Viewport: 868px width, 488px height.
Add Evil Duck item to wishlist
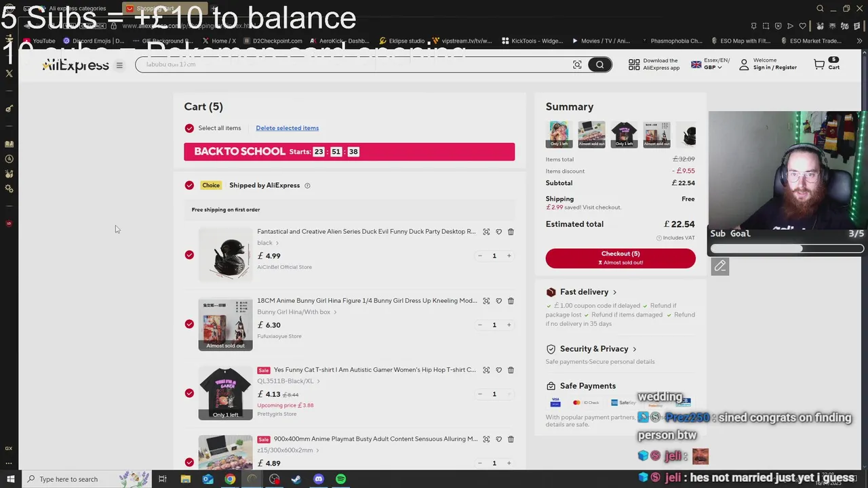point(498,232)
